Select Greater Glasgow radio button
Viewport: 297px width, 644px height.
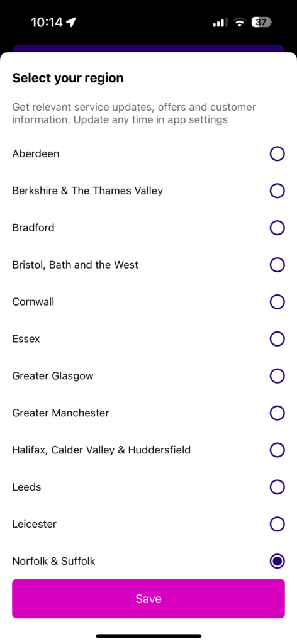point(277,376)
